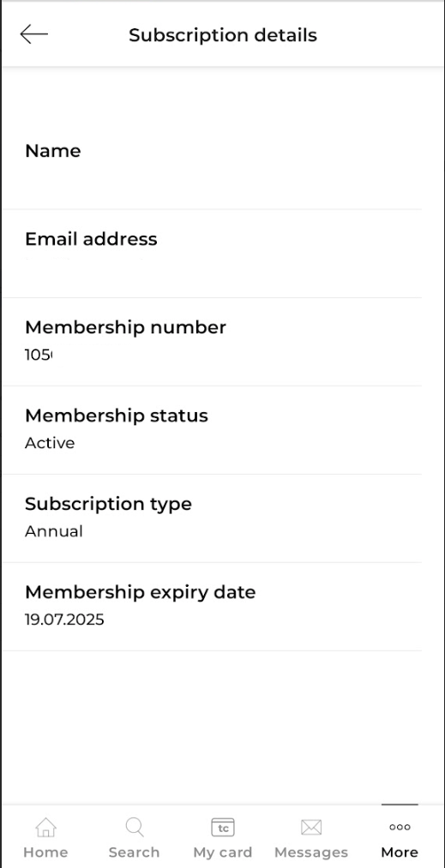The height and width of the screenshot is (868, 445).
Task: Select the More tab label
Action: pos(400,852)
